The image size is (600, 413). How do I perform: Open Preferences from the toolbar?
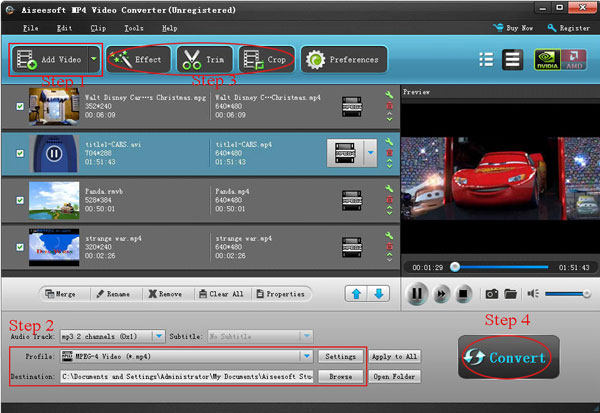[343, 59]
